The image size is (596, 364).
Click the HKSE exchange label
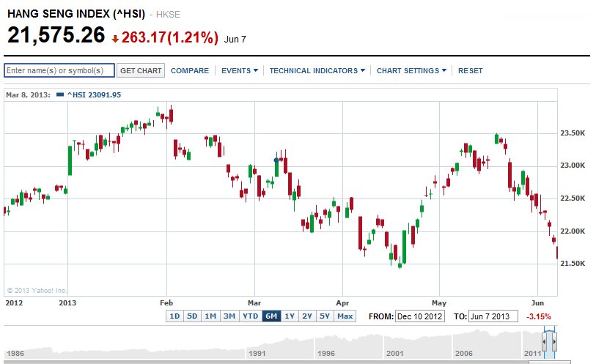tap(168, 15)
